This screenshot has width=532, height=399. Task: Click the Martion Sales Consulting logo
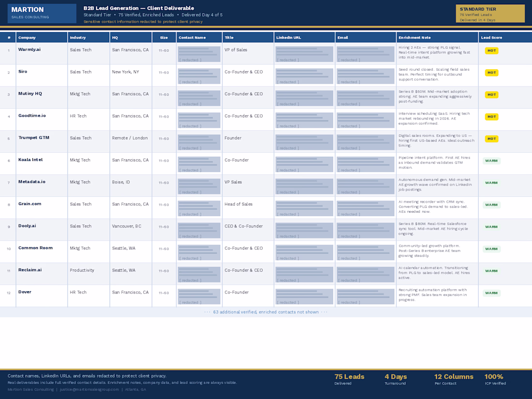(42, 13)
